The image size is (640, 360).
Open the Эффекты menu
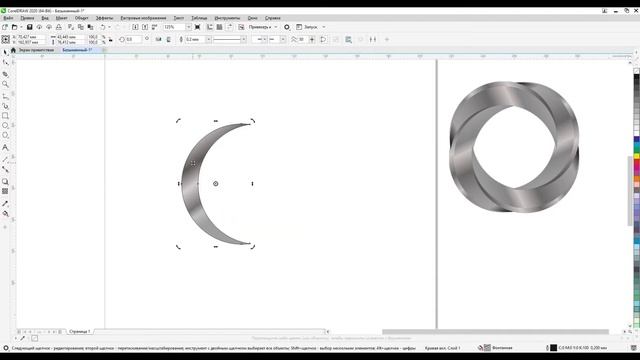(104, 18)
